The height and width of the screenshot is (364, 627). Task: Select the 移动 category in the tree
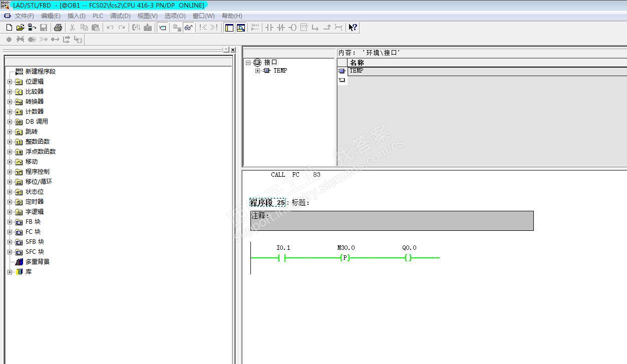pyautogui.click(x=32, y=162)
